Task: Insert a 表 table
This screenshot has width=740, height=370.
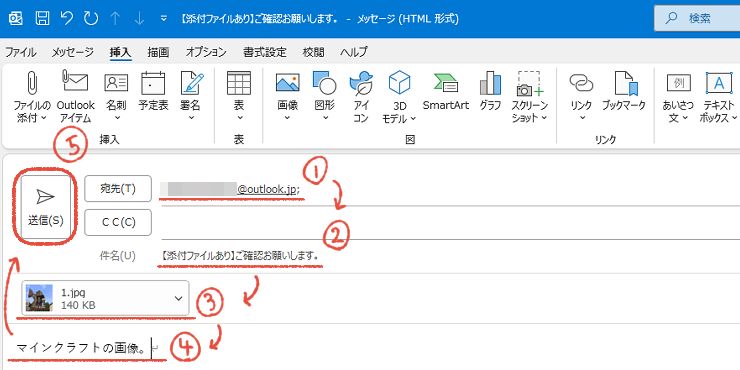Action: [x=239, y=96]
